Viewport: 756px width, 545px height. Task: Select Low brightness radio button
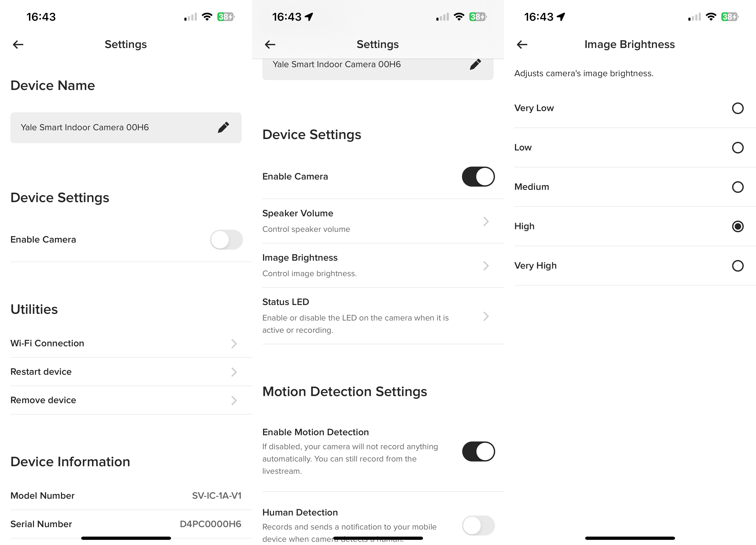(738, 148)
